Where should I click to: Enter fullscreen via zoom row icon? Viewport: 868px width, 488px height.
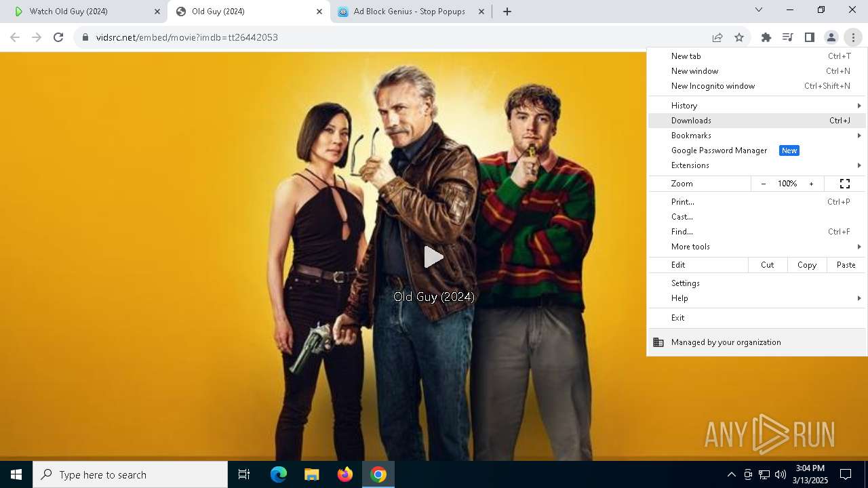click(845, 184)
